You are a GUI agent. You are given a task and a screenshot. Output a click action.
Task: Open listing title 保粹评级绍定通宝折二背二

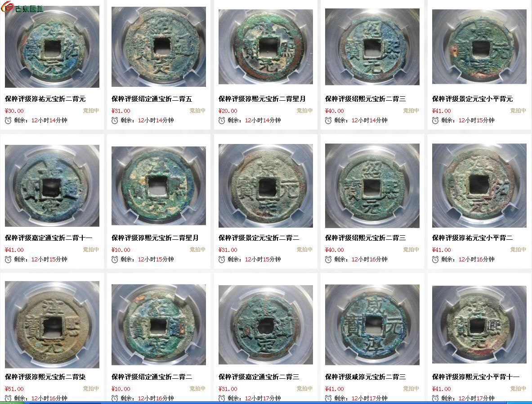(152, 377)
